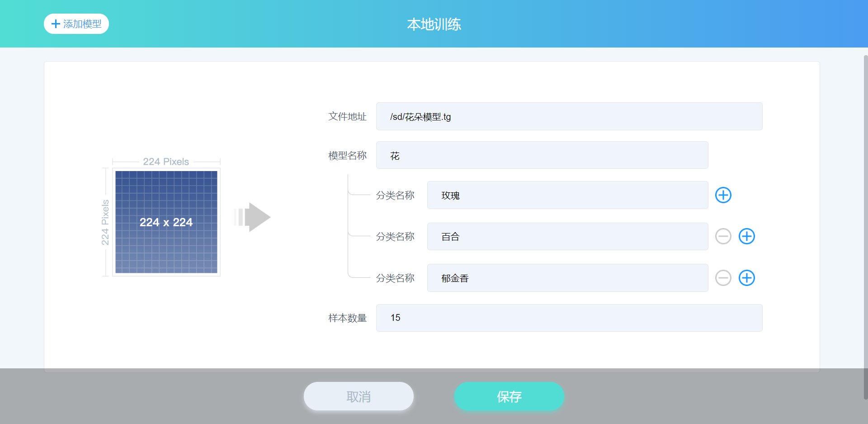The image size is (868, 424).
Task: Add a category after 百合 row
Action: point(747,236)
